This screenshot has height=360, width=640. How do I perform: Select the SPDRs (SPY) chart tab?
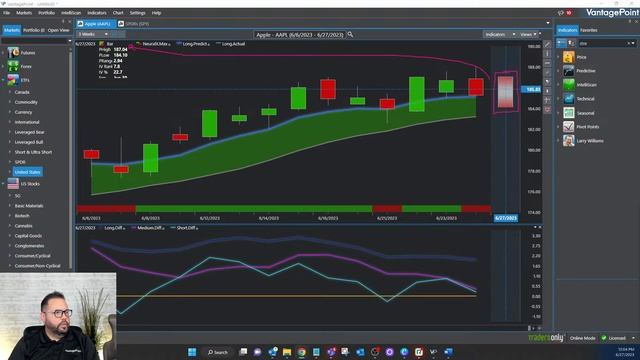pos(134,24)
